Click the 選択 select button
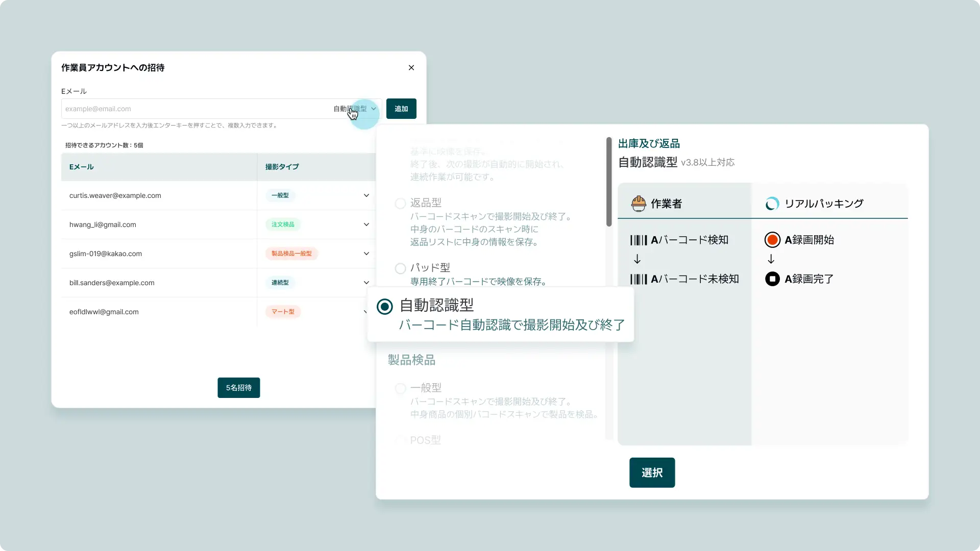980x551 pixels. [652, 472]
